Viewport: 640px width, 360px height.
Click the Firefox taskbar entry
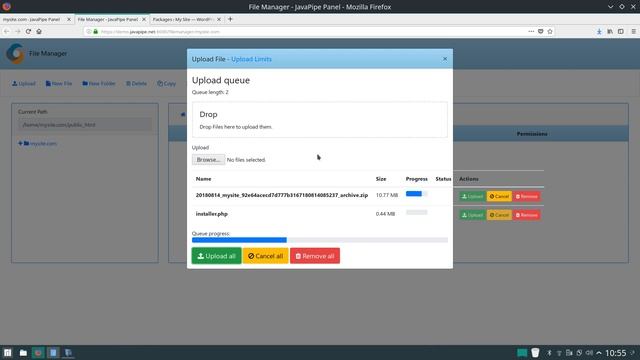click(38, 353)
